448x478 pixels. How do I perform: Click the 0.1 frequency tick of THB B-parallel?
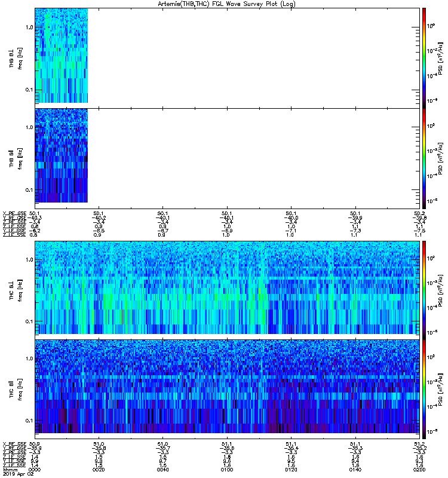point(29,190)
